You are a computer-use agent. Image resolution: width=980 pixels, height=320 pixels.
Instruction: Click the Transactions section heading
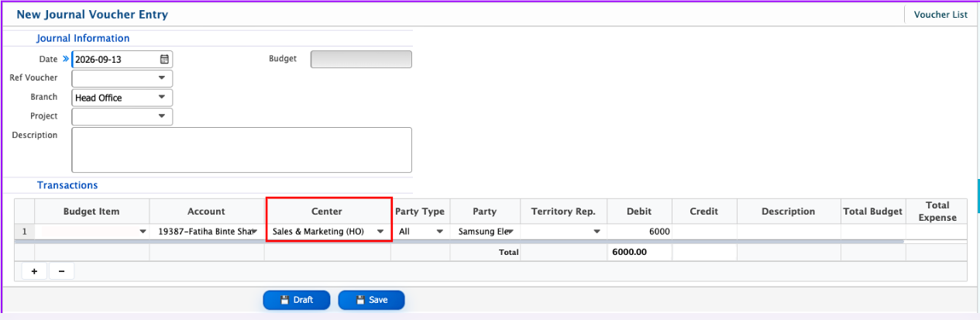[x=67, y=185]
